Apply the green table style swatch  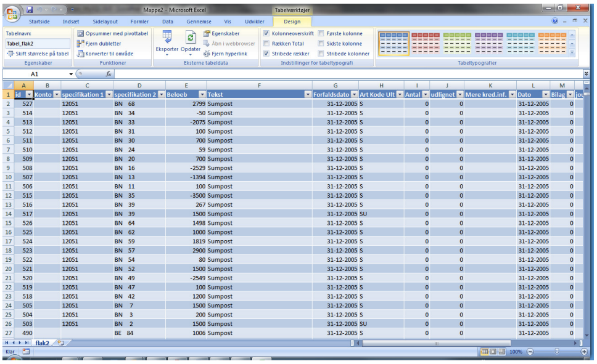457,43
